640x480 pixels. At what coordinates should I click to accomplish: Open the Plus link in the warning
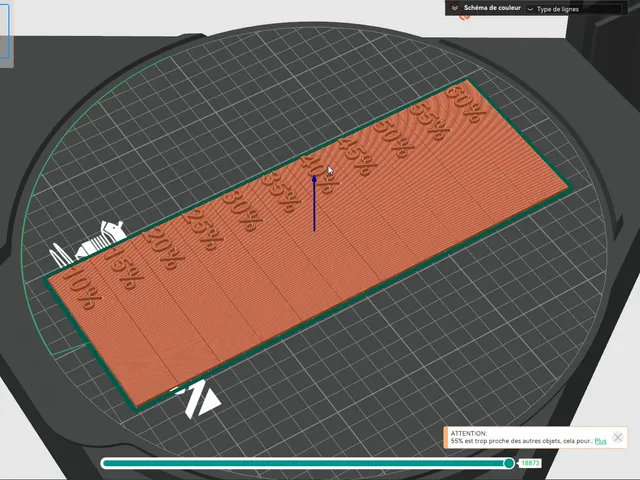600,441
